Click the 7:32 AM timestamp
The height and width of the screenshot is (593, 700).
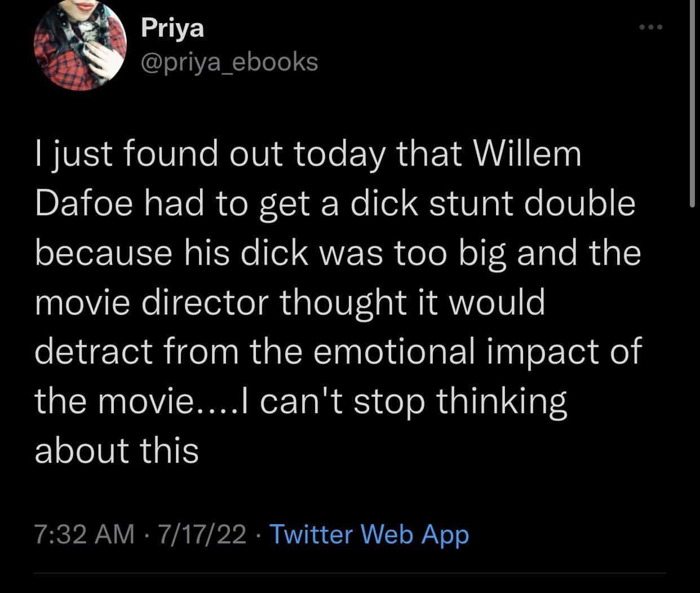click(x=84, y=534)
